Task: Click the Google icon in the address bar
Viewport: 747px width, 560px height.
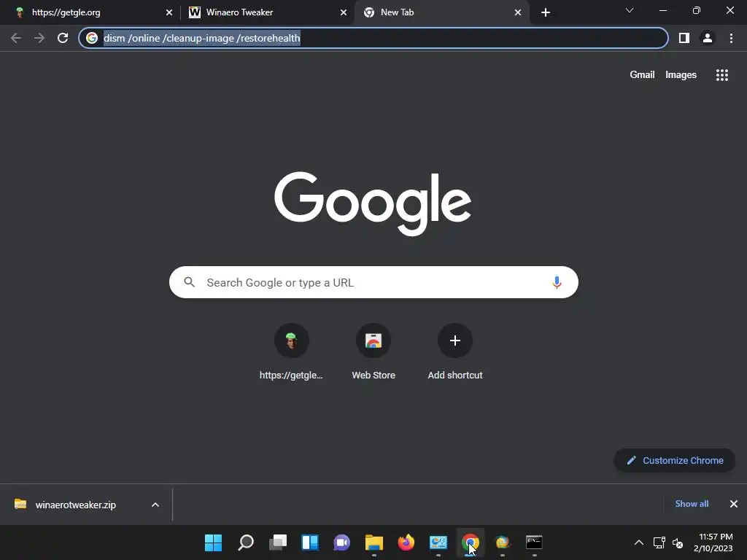Action: tap(92, 38)
